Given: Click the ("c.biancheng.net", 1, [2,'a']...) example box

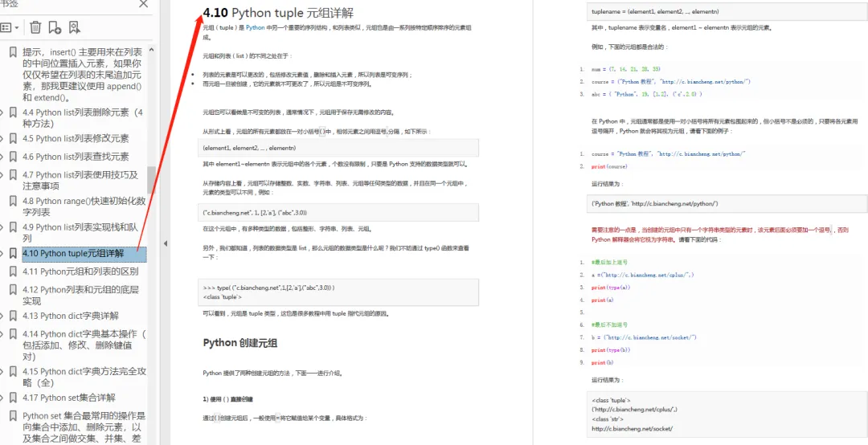Looking at the screenshot, I should [x=338, y=212].
